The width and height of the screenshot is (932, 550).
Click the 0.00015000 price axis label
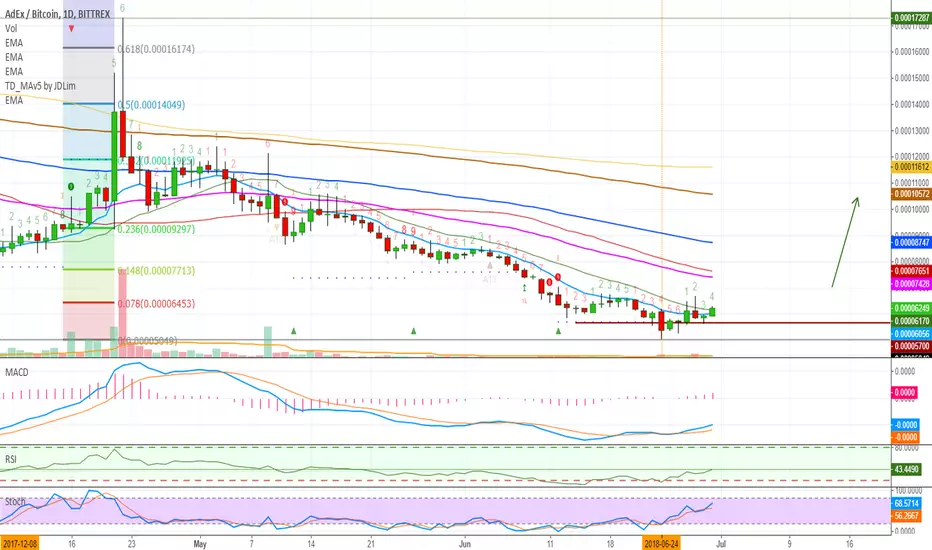coord(912,78)
